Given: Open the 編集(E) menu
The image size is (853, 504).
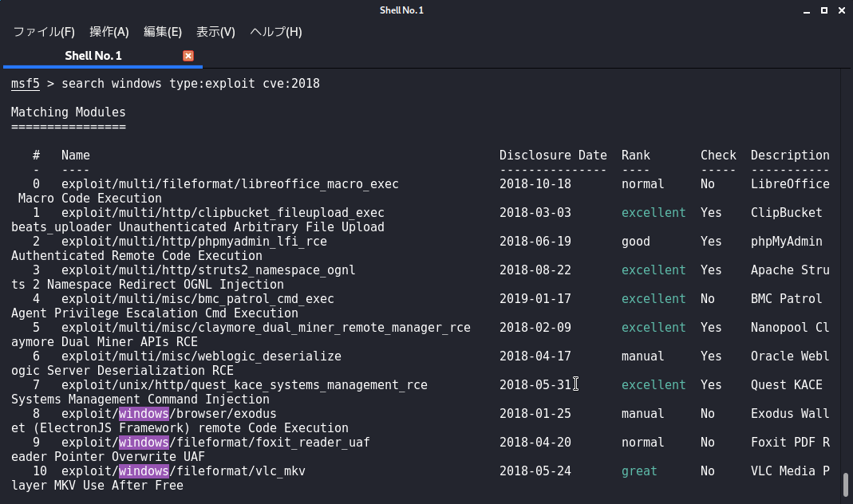Looking at the screenshot, I should coord(163,32).
